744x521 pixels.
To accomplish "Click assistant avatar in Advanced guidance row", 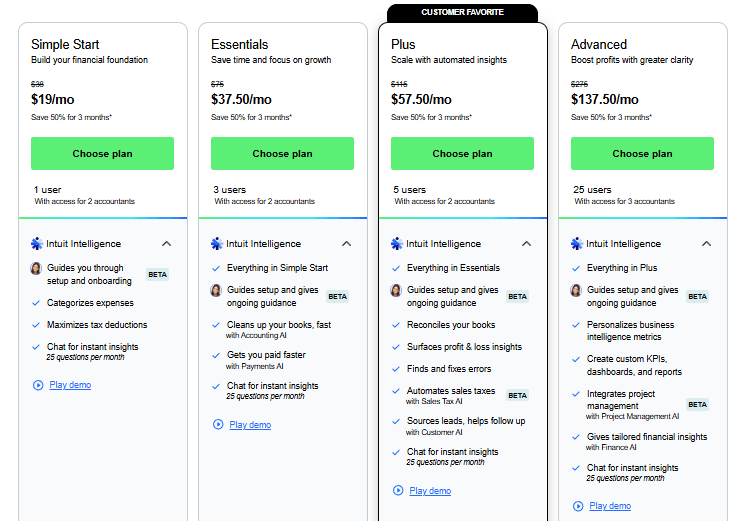I will click(576, 290).
